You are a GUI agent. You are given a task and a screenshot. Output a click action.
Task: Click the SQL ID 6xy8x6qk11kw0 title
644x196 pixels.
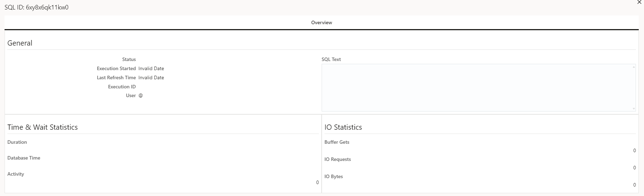point(36,7)
